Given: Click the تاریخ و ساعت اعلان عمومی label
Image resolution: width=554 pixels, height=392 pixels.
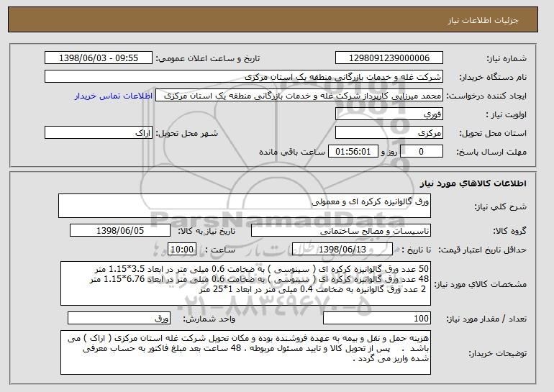Looking at the screenshot, I should 208,58.
